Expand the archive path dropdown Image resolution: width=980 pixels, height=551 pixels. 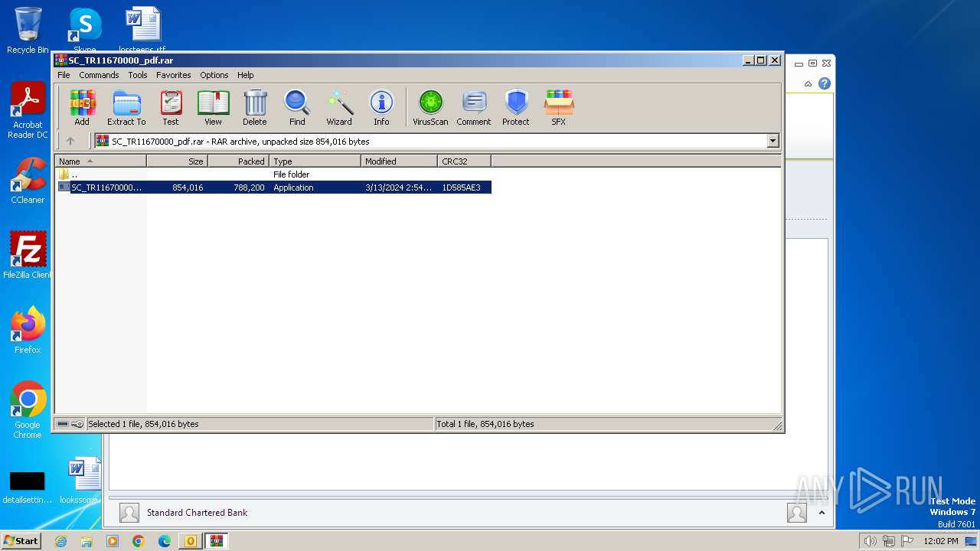point(773,141)
